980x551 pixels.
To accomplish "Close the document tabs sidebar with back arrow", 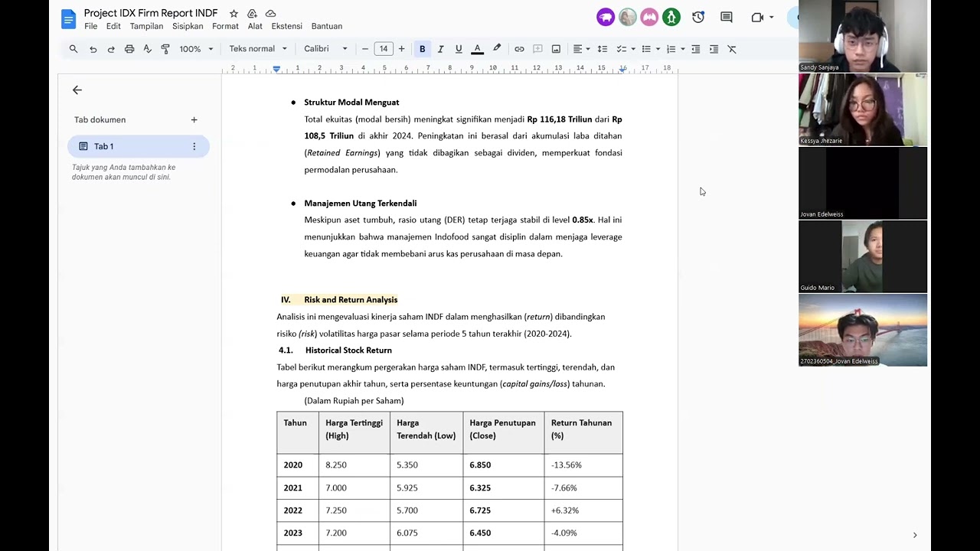I will 77,90.
